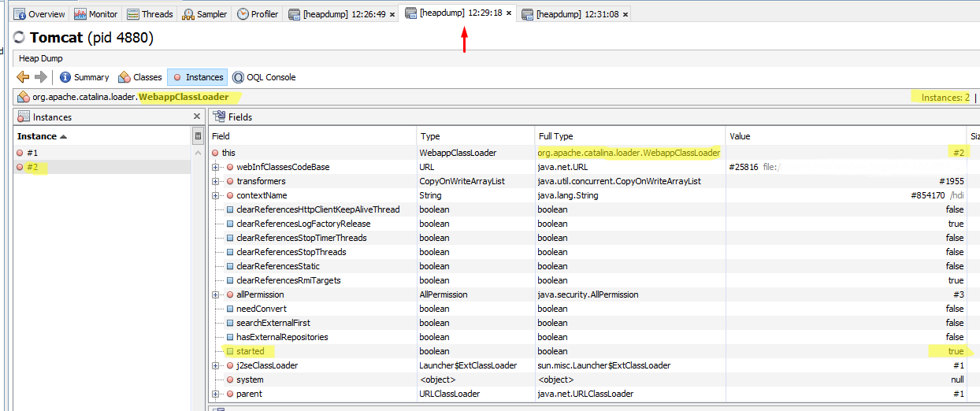Switch to the Sampler tab
This screenshot has height=411, width=980.
(x=205, y=14)
